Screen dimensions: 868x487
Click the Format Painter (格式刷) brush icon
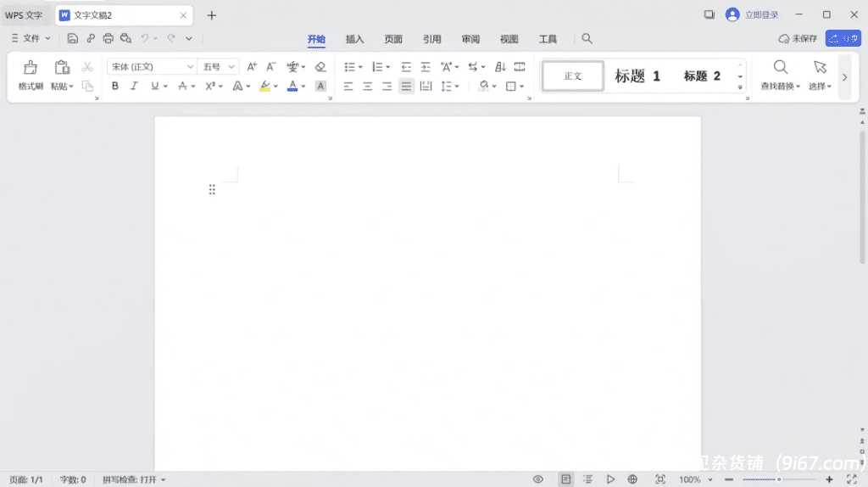click(31, 68)
